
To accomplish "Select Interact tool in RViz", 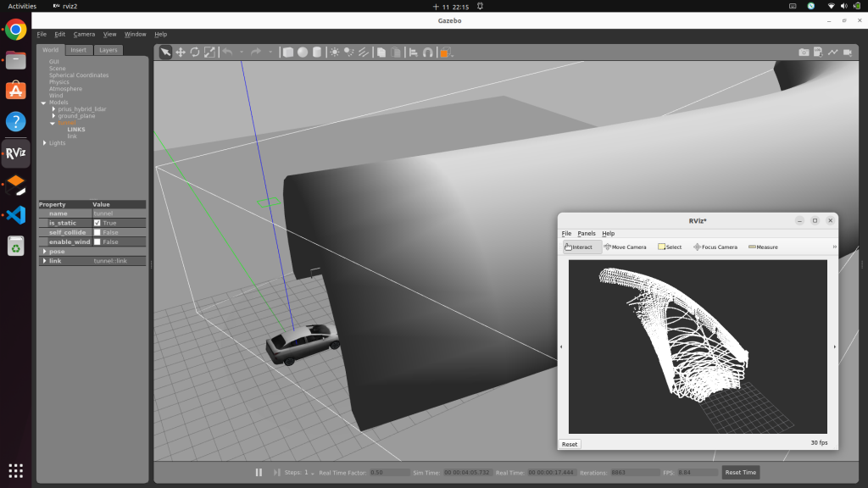I will click(581, 247).
